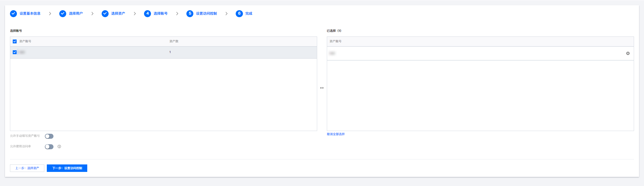Click the transfer arrows icon between the lists
Viewport: 644px width, 186px height.
pos(322,88)
